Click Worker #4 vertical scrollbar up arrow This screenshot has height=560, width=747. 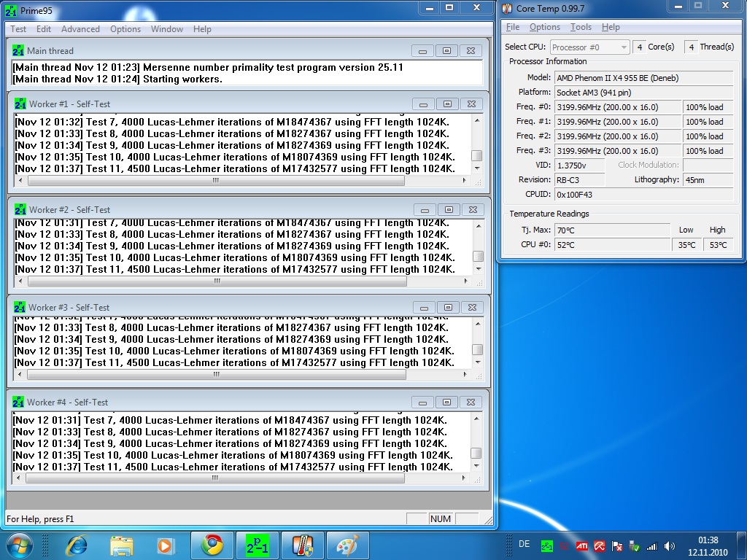[x=476, y=419]
